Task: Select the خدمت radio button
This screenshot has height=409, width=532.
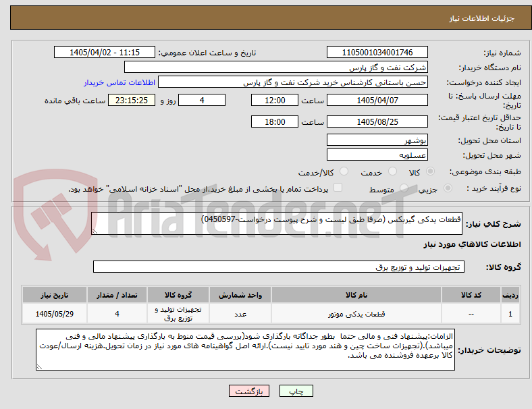Action: coord(392,171)
